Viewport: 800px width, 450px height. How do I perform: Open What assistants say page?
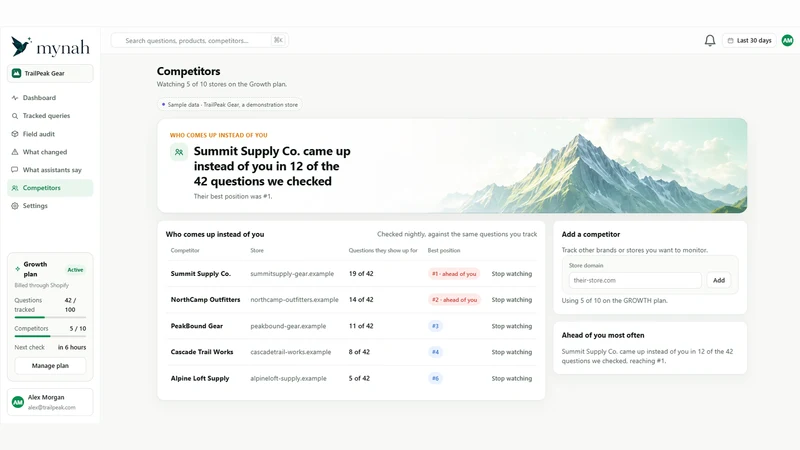coord(50,170)
